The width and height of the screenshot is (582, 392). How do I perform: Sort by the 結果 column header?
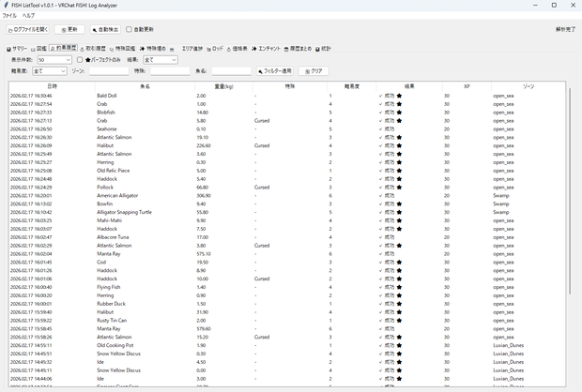tap(409, 86)
